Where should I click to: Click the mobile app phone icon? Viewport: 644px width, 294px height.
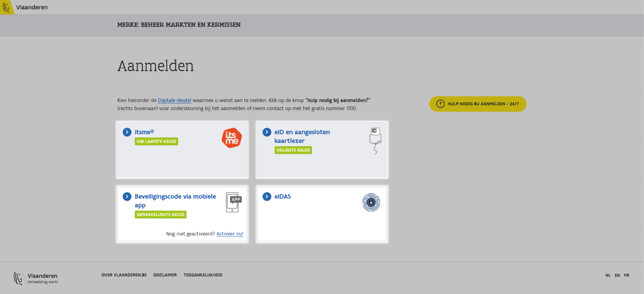(x=233, y=202)
